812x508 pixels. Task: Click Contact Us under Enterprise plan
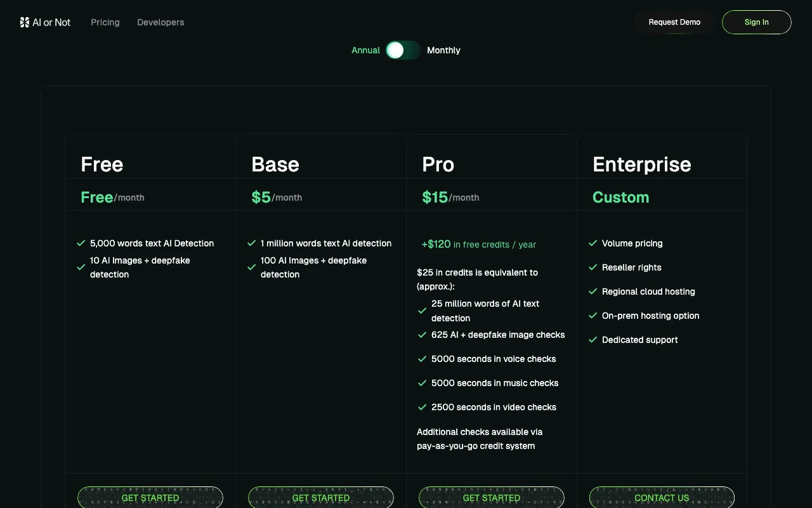coord(662,498)
